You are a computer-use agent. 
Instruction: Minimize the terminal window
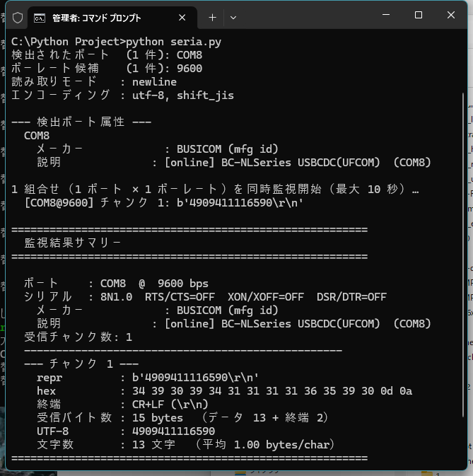click(386, 15)
